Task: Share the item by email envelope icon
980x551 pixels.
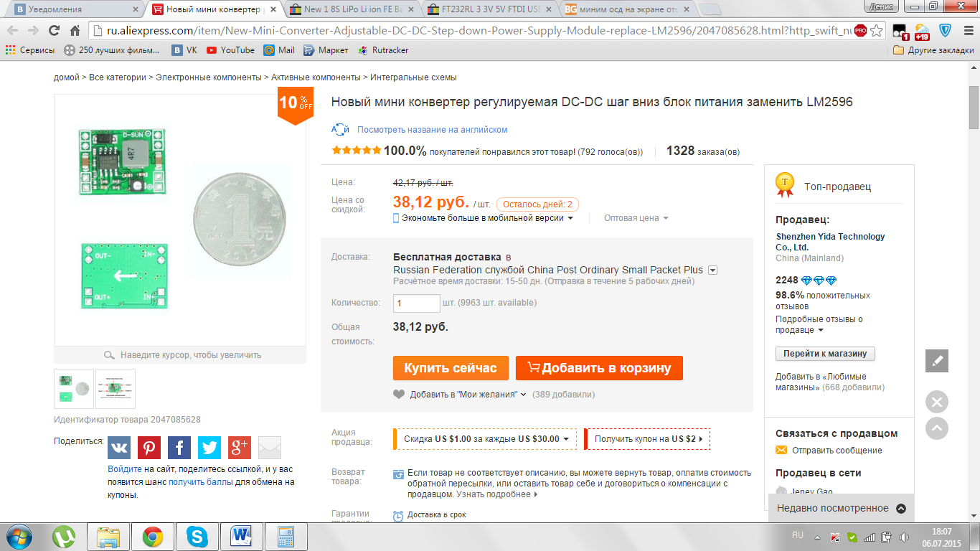Action: point(270,448)
